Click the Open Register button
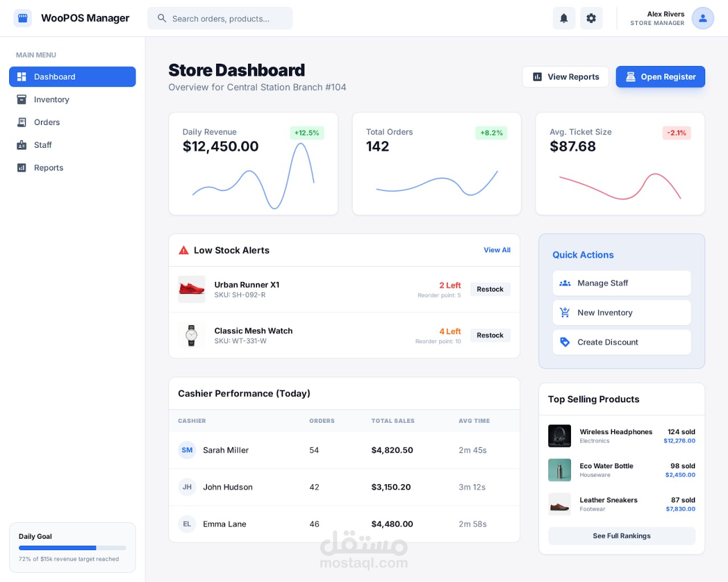Image resolution: width=728 pixels, height=582 pixels. [x=660, y=77]
